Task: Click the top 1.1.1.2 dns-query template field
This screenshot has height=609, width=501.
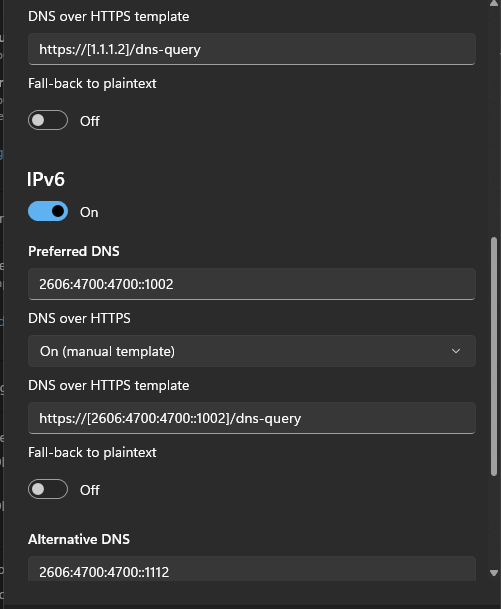Action: (252, 49)
